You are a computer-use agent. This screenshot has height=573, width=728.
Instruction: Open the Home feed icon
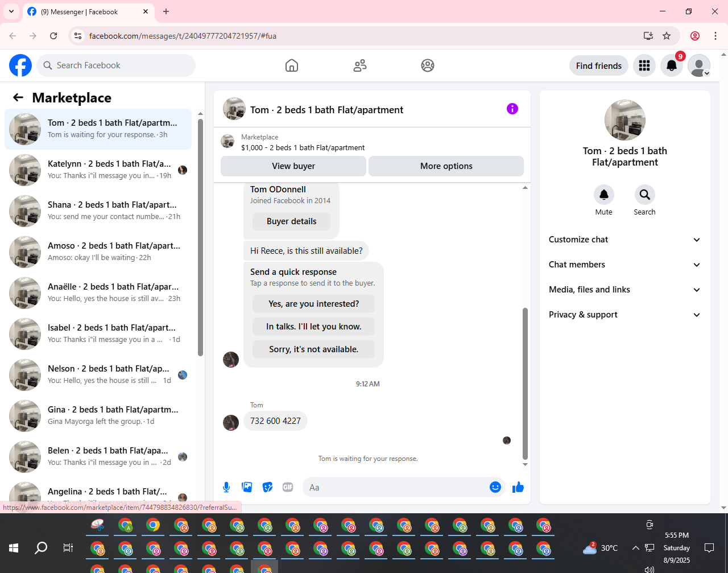(292, 65)
